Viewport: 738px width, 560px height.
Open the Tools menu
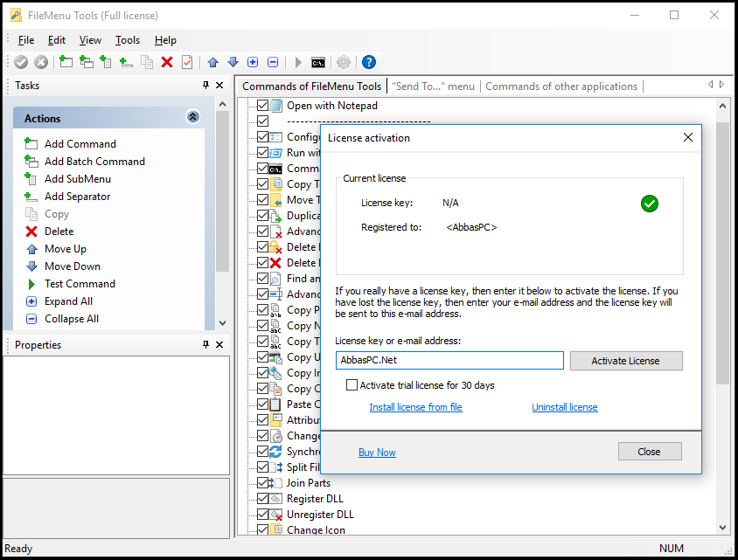point(128,40)
